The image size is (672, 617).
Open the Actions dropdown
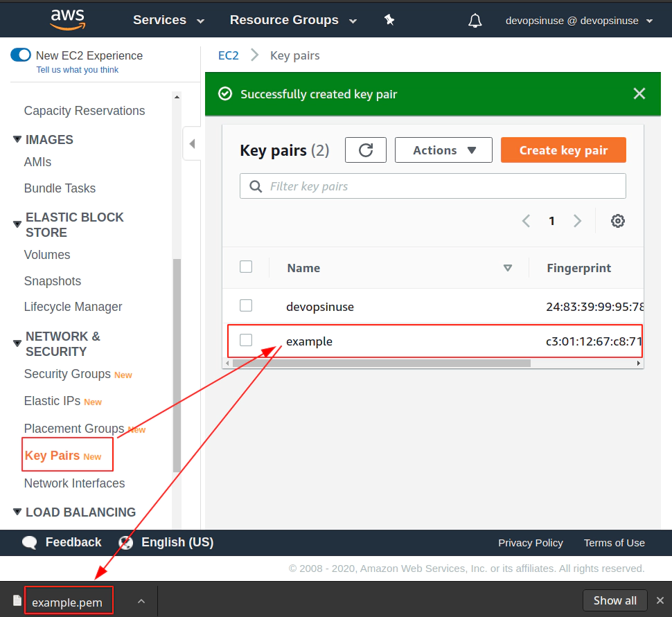coord(443,150)
